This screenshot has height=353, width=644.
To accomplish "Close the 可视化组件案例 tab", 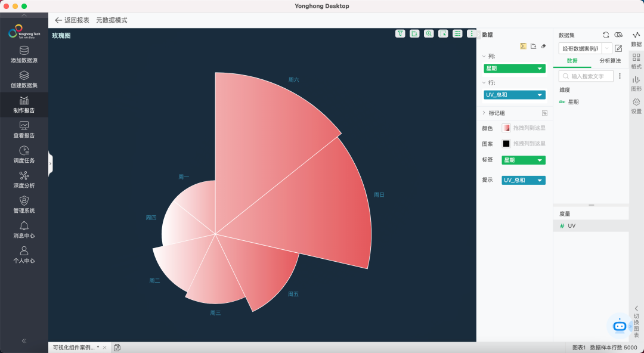I will (105, 348).
